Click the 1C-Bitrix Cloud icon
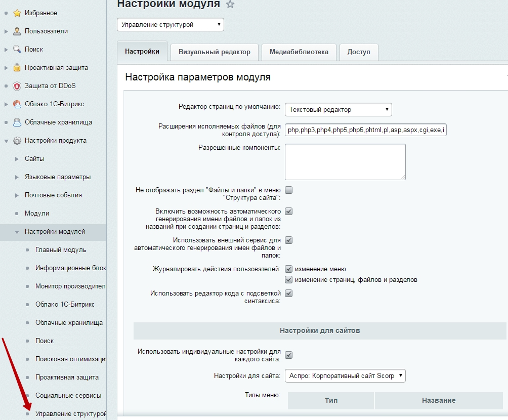 tap(17, 104)
